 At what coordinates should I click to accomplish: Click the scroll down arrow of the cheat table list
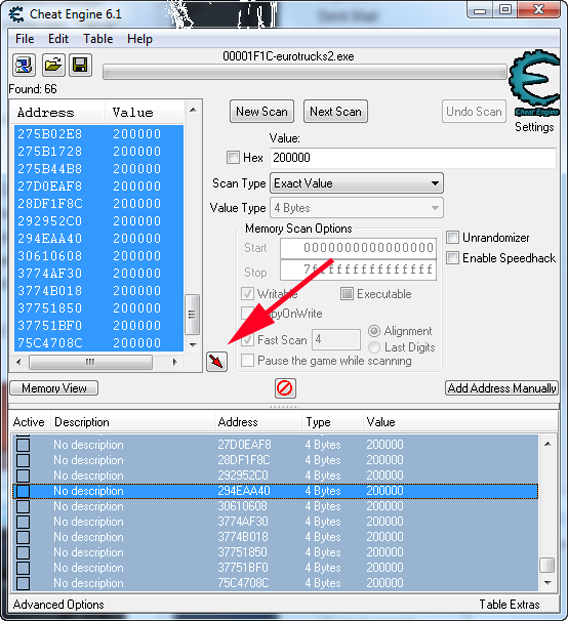coord(548,583)
